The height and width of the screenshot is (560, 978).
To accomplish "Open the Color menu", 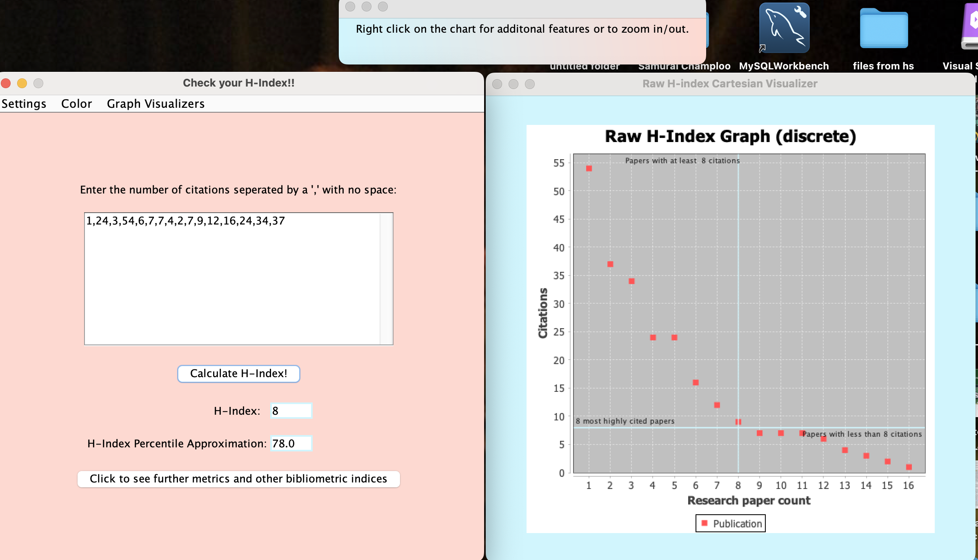I will pos(76,104).
